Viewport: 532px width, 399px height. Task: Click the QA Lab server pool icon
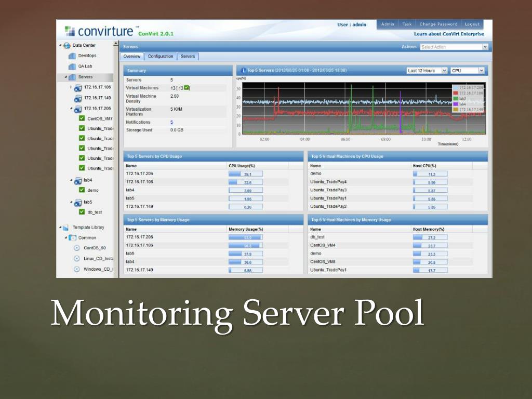[x=72, y=66]
